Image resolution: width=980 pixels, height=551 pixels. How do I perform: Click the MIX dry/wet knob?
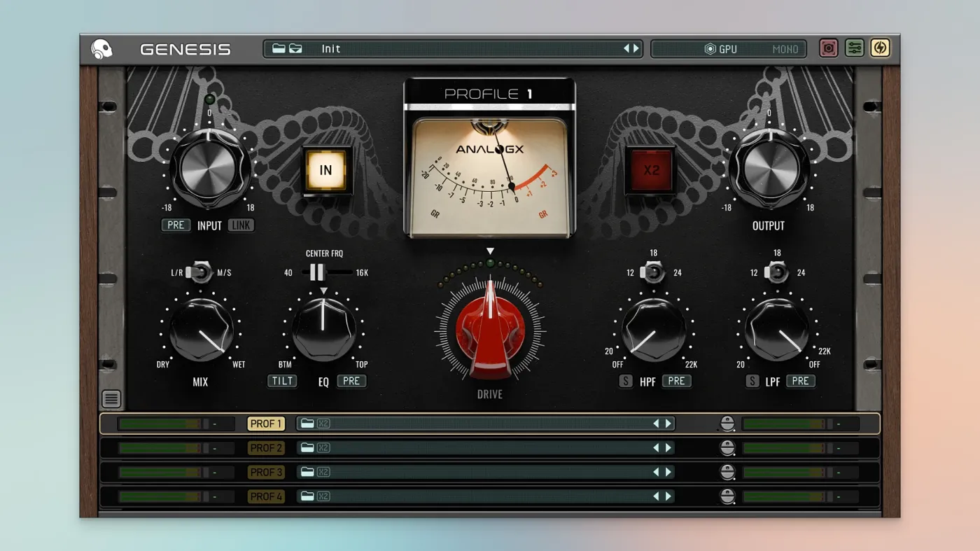point(201,330)
